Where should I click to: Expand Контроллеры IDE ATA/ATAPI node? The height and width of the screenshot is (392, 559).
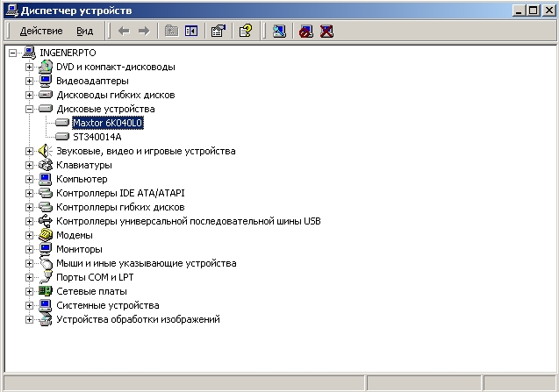tap(30, 193)
